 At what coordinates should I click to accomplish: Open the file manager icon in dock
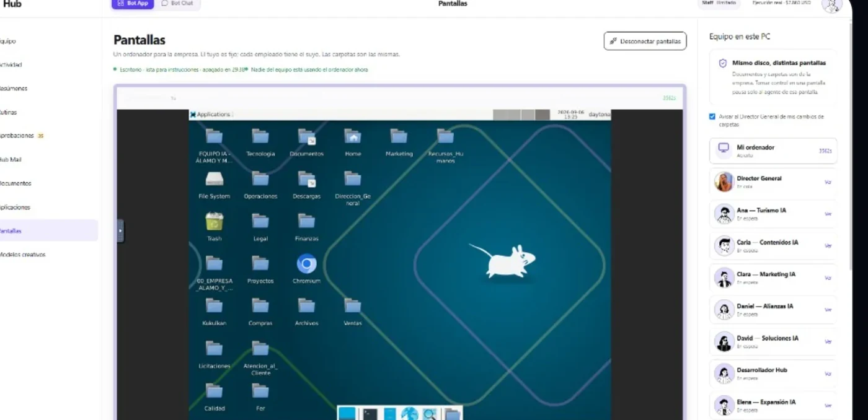click(x=389, y=414)
